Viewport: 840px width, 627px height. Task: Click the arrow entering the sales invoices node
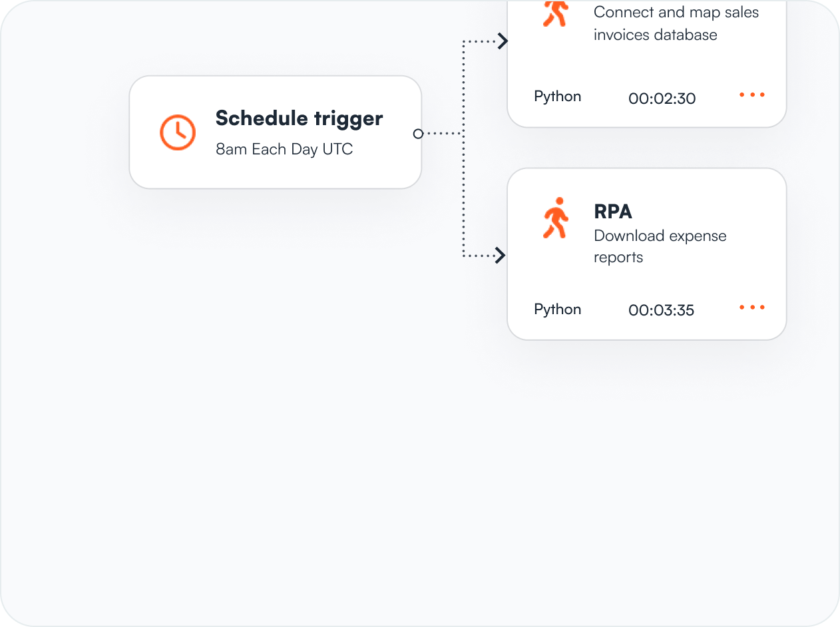(x=502, y=41)
